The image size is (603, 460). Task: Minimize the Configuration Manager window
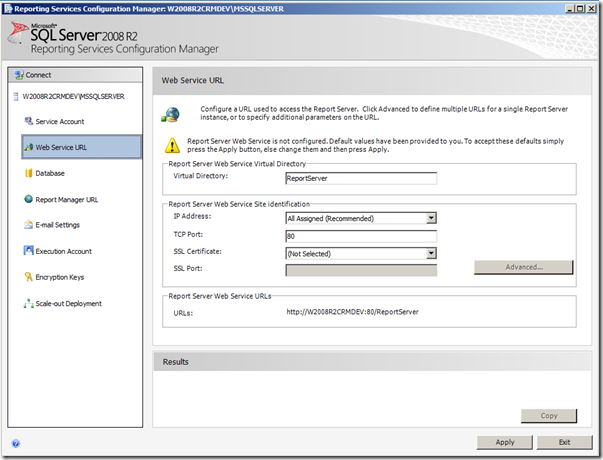[570, 8]
